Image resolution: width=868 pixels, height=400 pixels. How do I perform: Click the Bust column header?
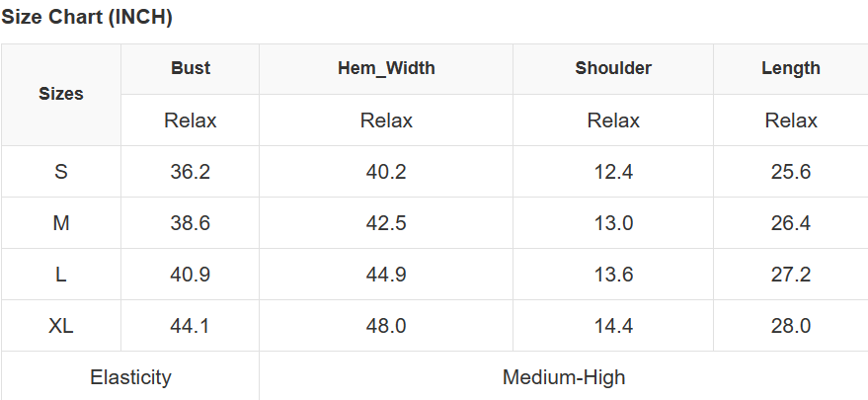click(x=191, y=68)
